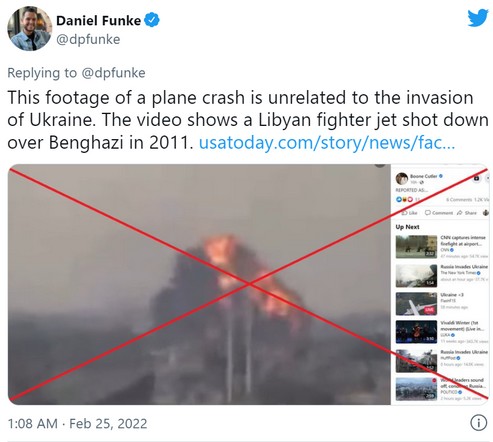Click the Like button in embedded post

[x=410, y=213]
